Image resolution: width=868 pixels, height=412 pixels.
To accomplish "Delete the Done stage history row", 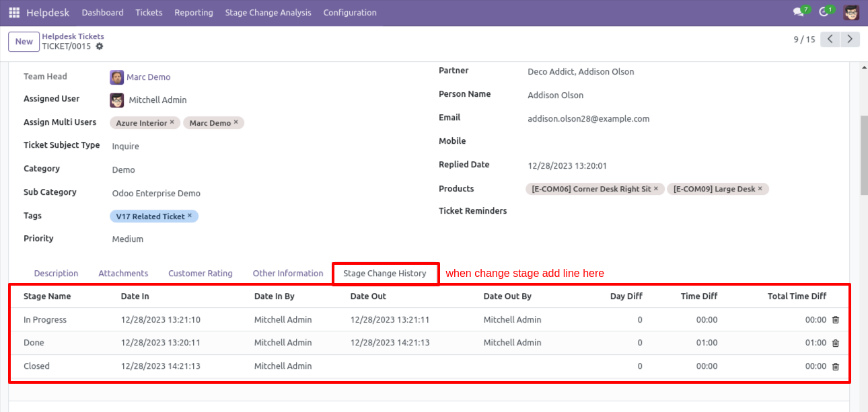I will click(836, 343).
